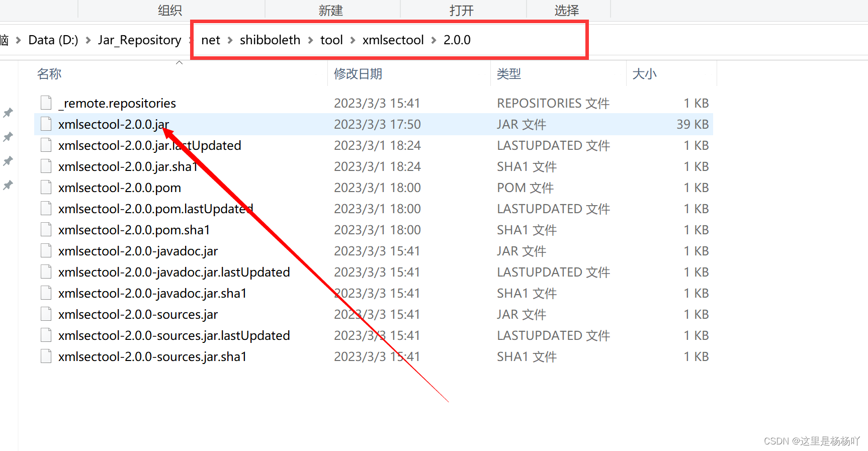Select the file xmlsectool-2.0.0-javadoc.jar
Screen dimensions: 868x451
coord(138,251)
